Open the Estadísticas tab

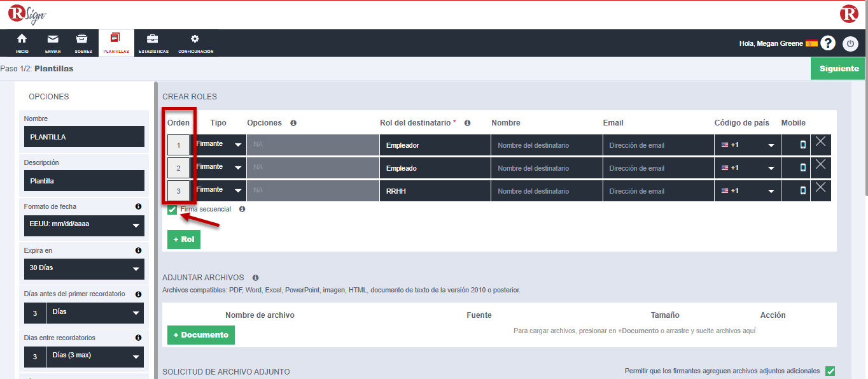click(153, 43)
